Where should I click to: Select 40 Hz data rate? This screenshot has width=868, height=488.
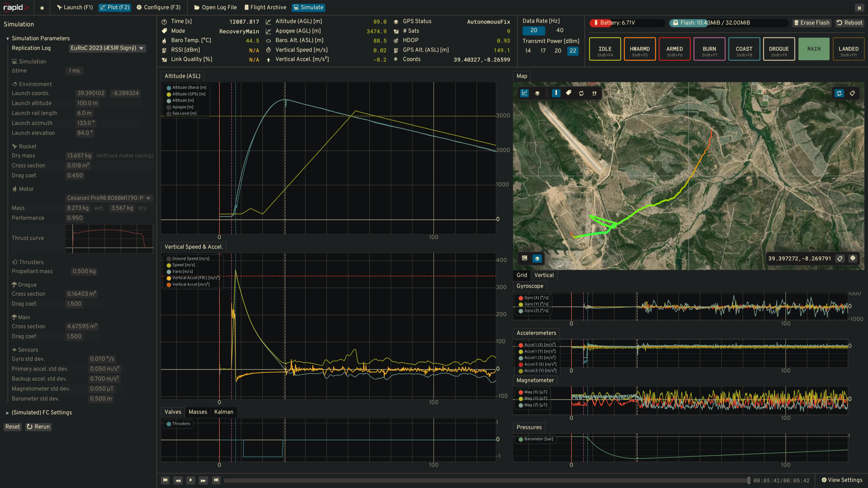click(560, 30)
